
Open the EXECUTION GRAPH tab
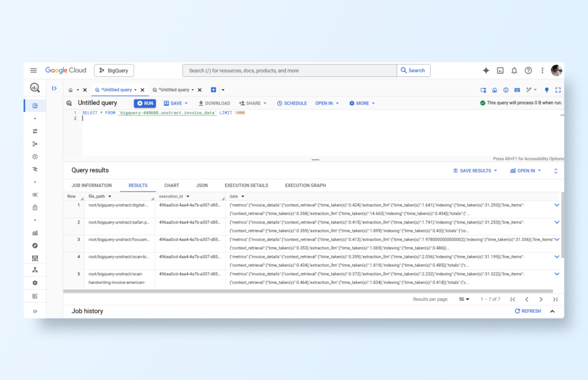(305, 186)
